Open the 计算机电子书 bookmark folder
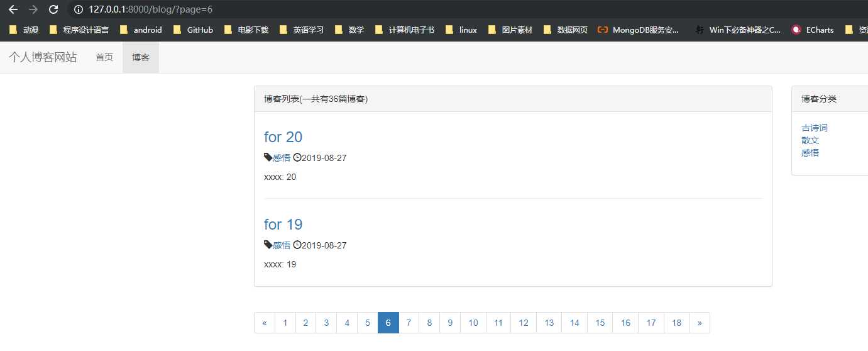This screenshot has width=868, height=351. point(405,30)
